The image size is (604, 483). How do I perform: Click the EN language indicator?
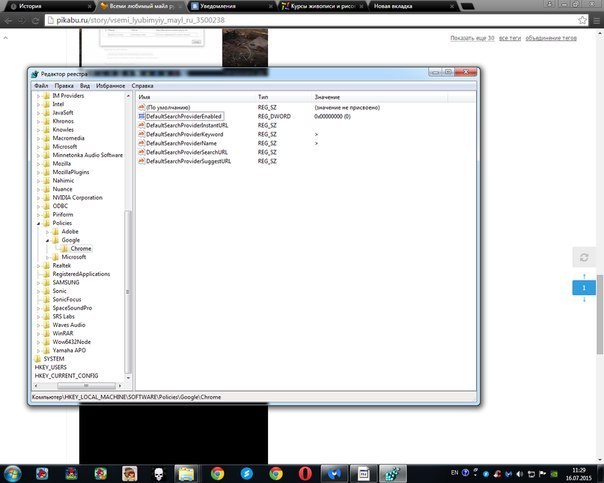click(x=455, y=473)
